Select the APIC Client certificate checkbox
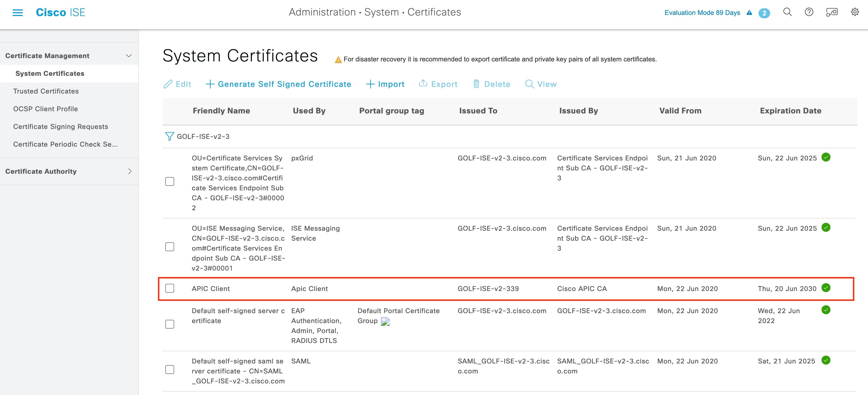The height and width of the screenshot is (395, 868). click(x=170, y=287)
